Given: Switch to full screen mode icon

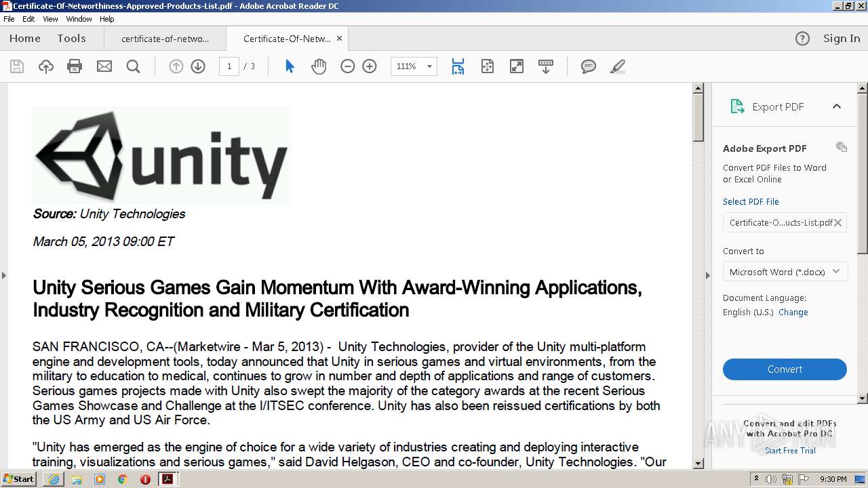Looking at the screenshot, I should point(516,66).
